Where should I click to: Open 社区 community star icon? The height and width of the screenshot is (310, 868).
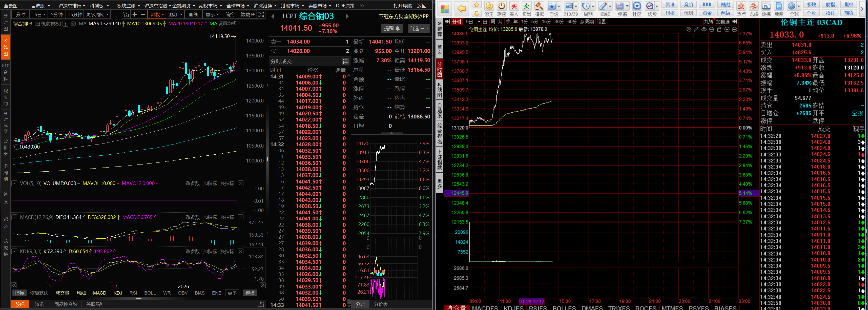[637, 6]
